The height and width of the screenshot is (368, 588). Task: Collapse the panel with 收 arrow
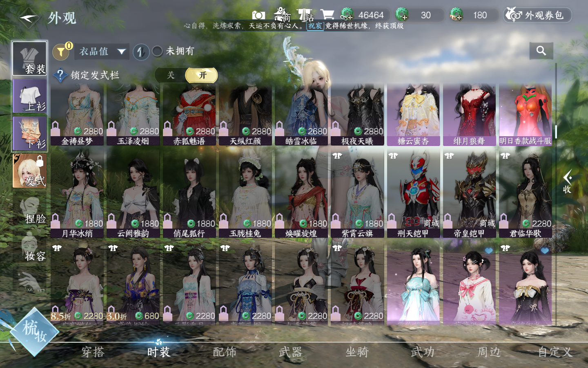click(x=567, y=182)
